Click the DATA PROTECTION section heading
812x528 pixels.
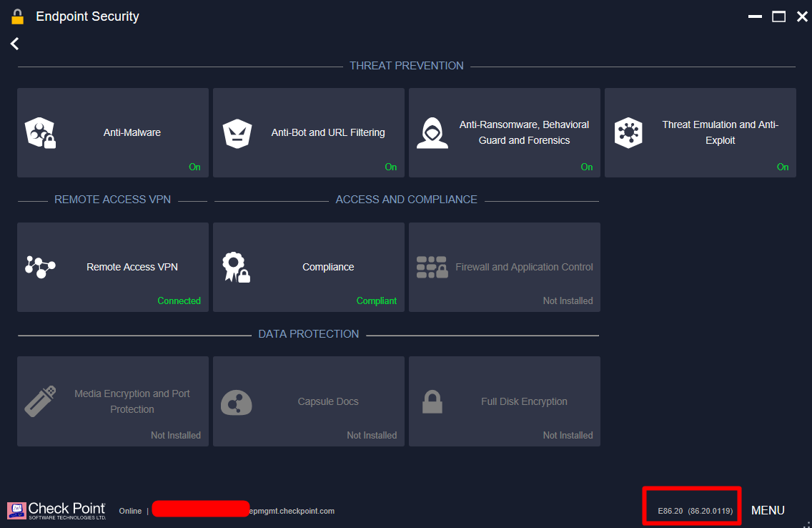tap(309, 334)
